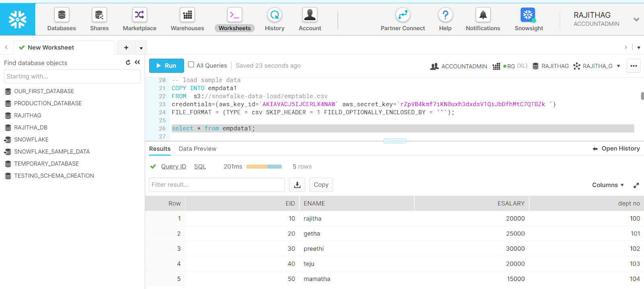Screen dimensions: 644x289
Task: Sort by the EID column header
Action: pos(242,203)
